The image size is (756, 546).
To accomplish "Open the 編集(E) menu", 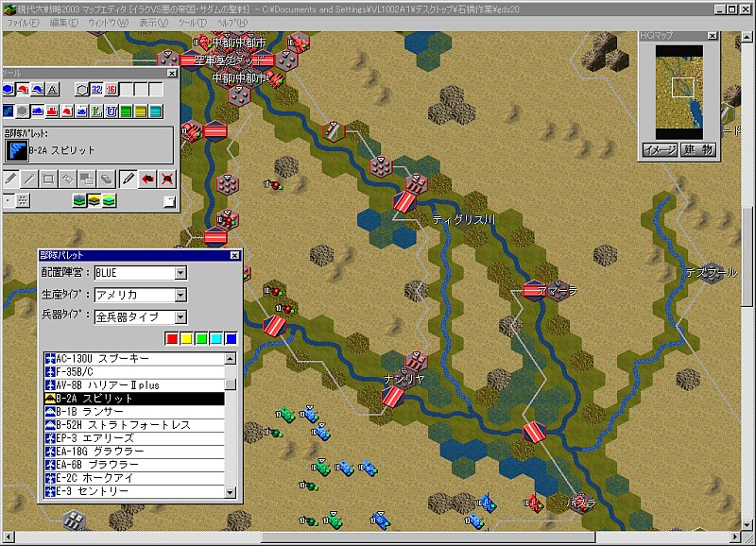I will coord(63,23).
